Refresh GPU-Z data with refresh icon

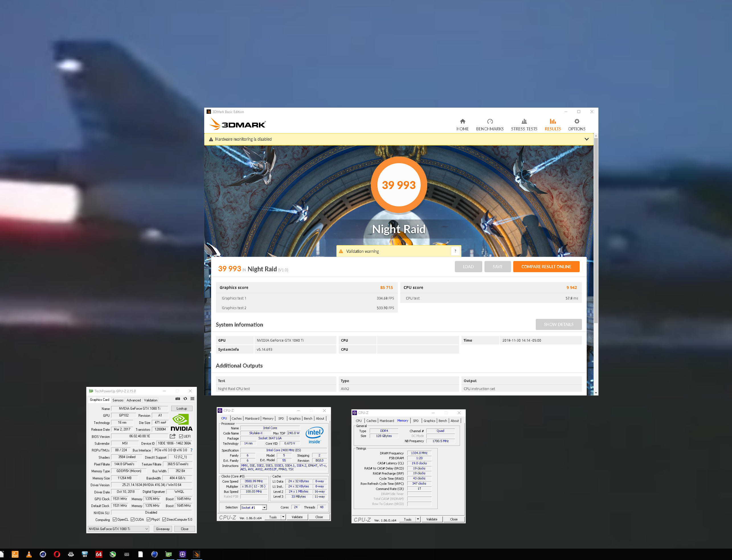click(x=185, y=399)
